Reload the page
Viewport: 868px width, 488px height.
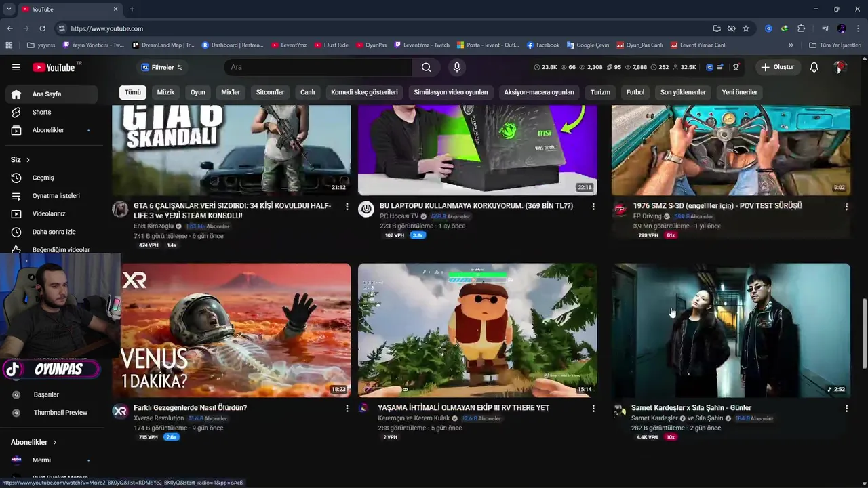(42, 28)
